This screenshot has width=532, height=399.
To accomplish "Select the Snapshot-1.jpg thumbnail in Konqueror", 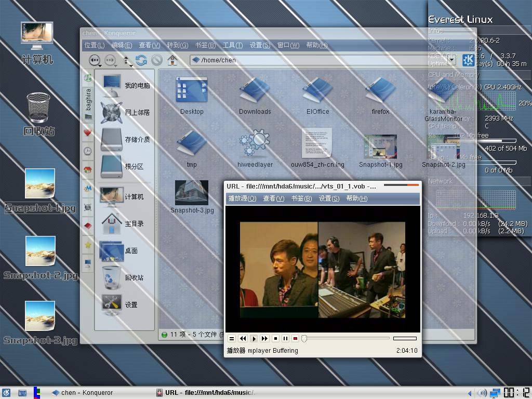I will click(x=380, y=151).
